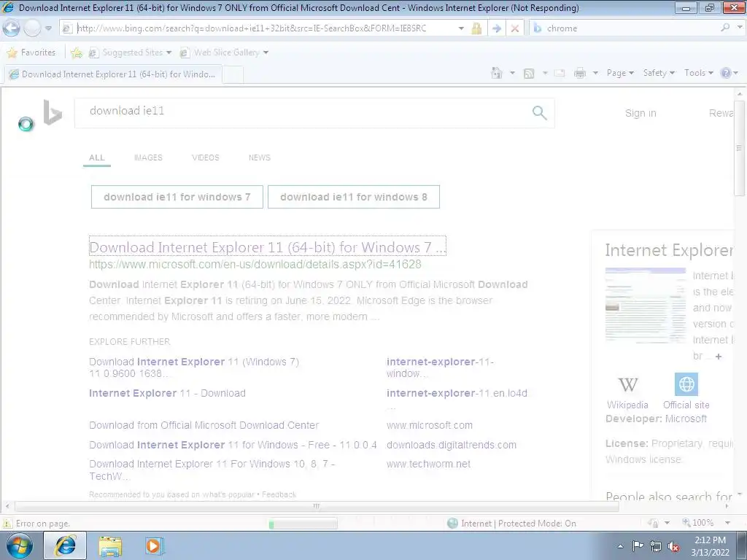Screen dimensions: 747x560
Task: Click the search magnifier in the toolbar search box
Action: coord(725,28)
